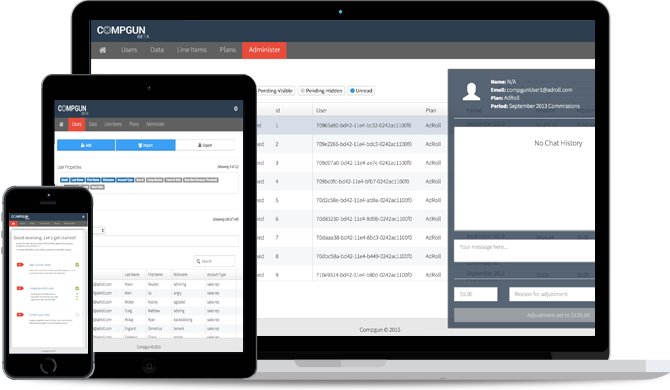Image resolution: width=670 pixels, height=390 pixels.
Task: Open the Plans tab on the laptop
Action: [227, 50]
